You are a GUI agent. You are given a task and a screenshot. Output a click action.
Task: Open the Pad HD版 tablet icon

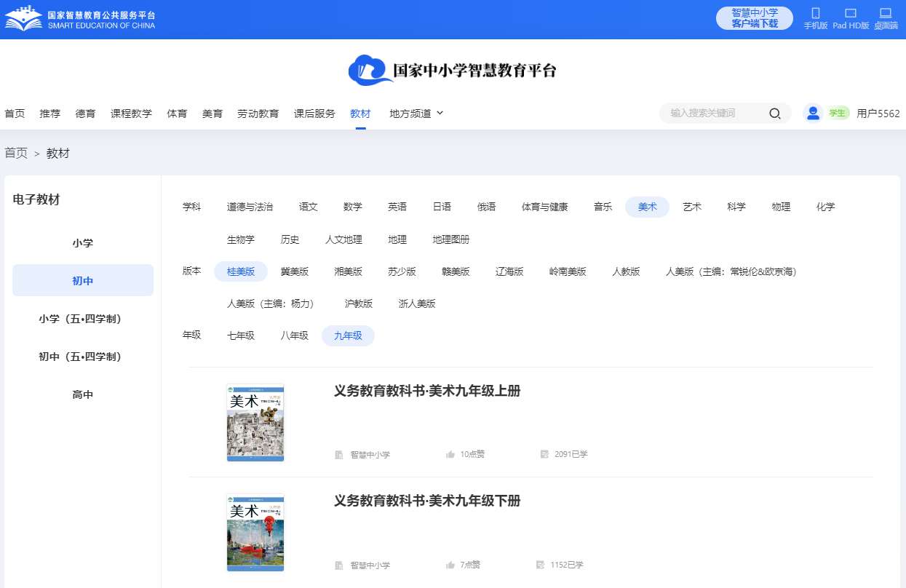[x=851, y=13]
